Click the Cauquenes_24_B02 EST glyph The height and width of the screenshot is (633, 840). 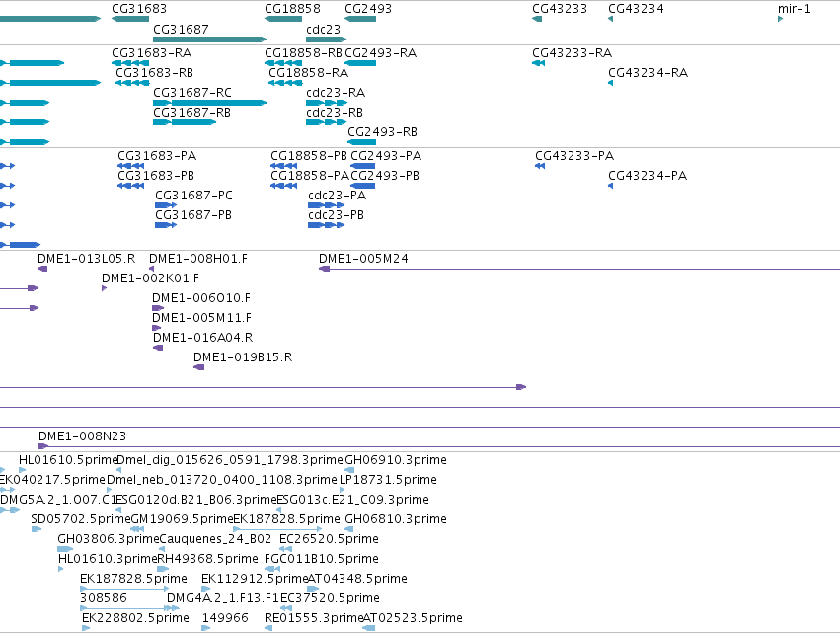coord(162,550)
